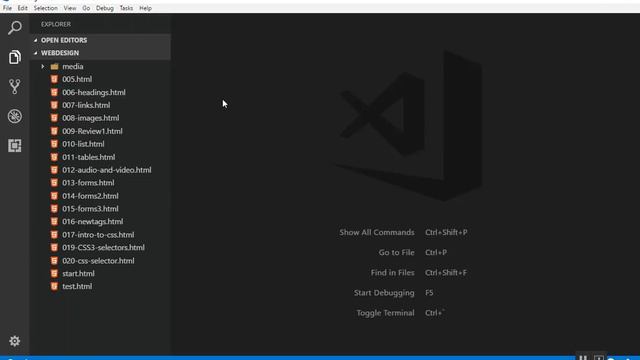This screenshot has width=640, height=360.
Task: Select the media folder name
Action: (x=73, y=66)
